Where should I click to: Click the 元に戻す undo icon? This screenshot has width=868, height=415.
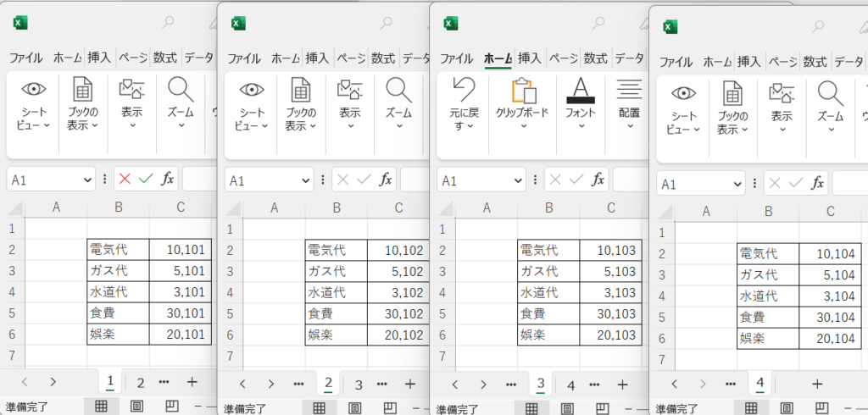pyautogui.click(x=463, y=87)
